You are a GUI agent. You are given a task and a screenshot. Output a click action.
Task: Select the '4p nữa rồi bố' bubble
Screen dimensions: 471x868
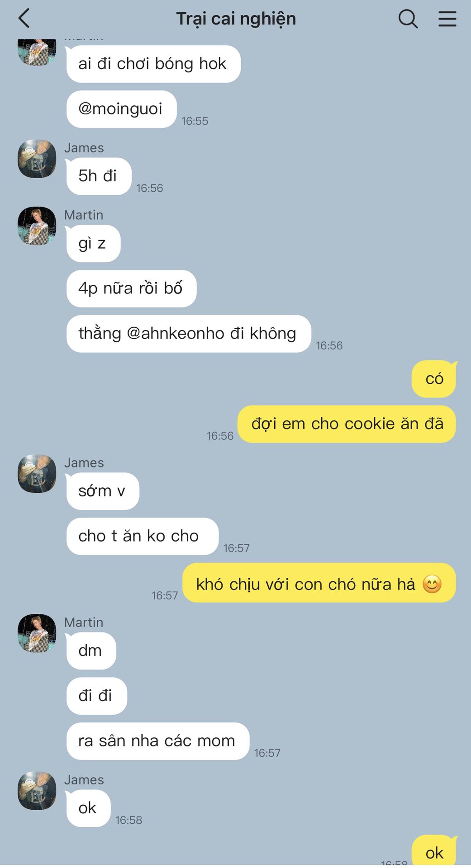131,288
